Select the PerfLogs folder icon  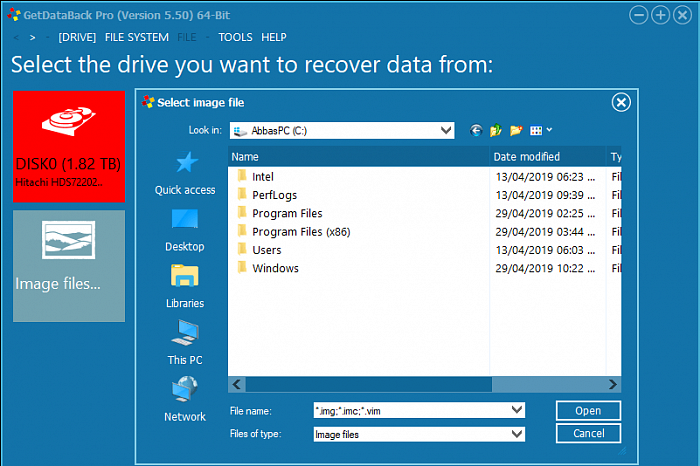(x=242, y=194)
